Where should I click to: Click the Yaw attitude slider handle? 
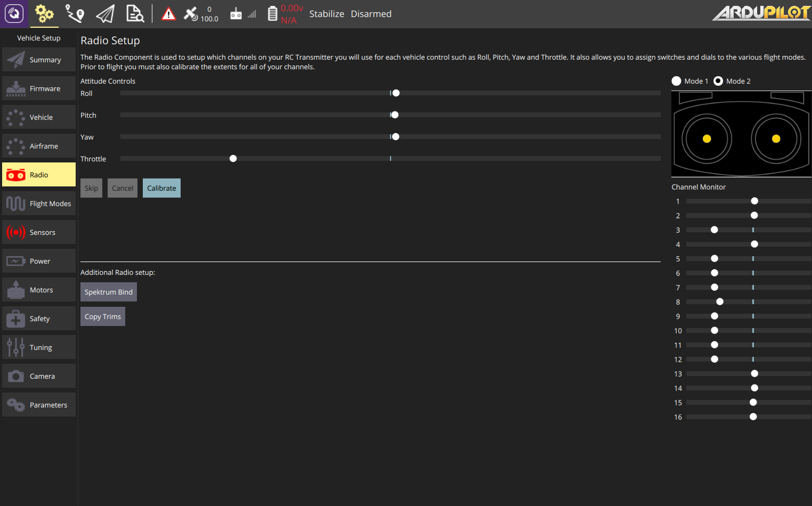coord(395,137)
